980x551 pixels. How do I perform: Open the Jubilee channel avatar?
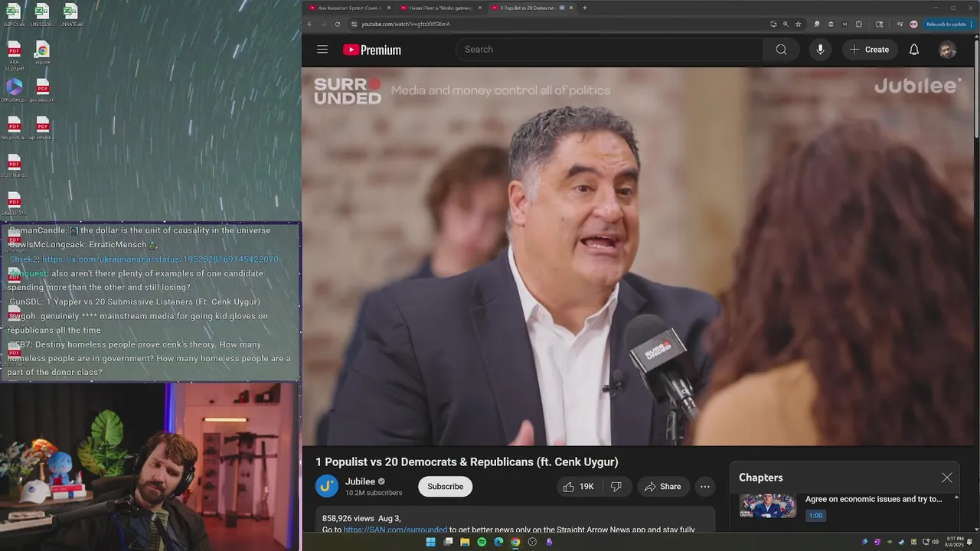point(327,486)
